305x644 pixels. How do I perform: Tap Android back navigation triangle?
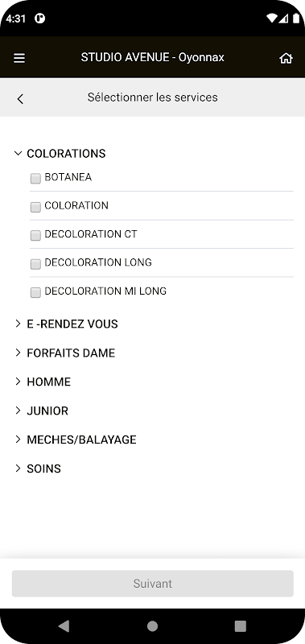tap(64, 626)
